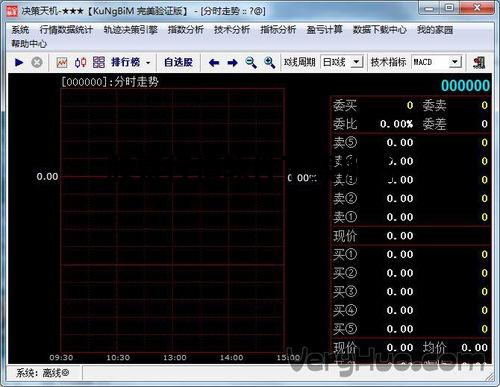The image size is (500, 387).
Task: Open 自选股 watchlist
Action: (178, 62)
